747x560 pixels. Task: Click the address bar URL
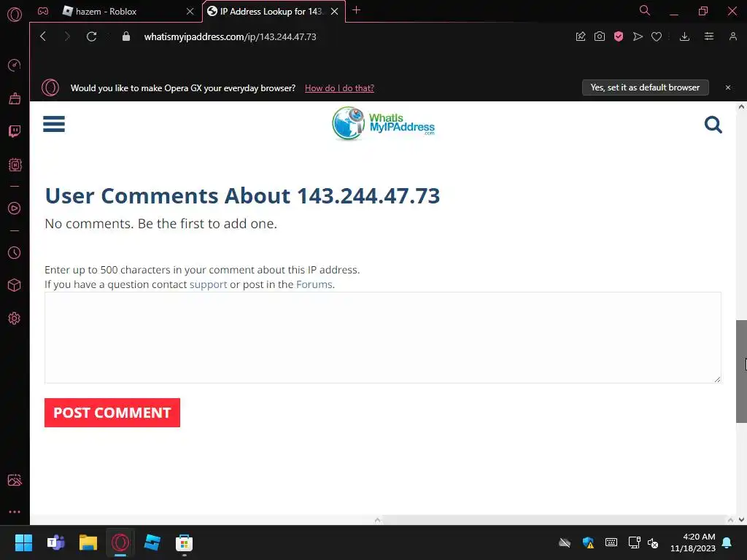(x=230, y=36)
